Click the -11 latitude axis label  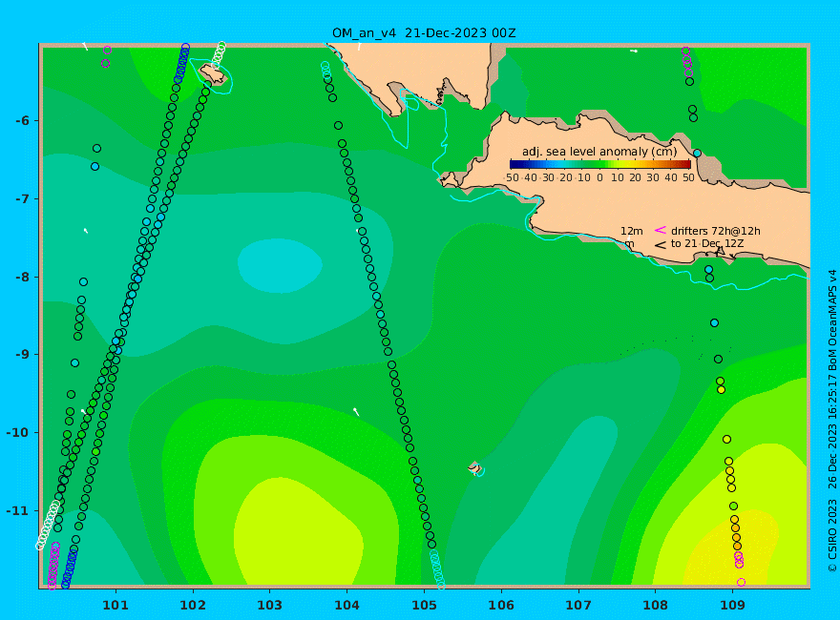click(x=18, y=510)
